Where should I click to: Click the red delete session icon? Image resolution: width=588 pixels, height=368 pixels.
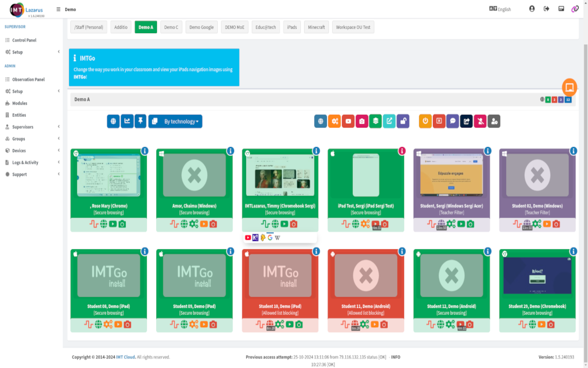tap(439, 121)
